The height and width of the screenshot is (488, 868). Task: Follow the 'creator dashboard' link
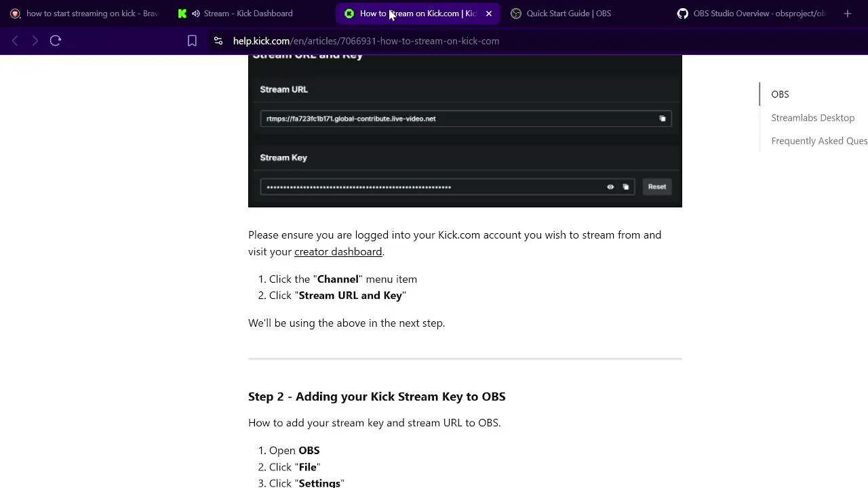[338, 251]
